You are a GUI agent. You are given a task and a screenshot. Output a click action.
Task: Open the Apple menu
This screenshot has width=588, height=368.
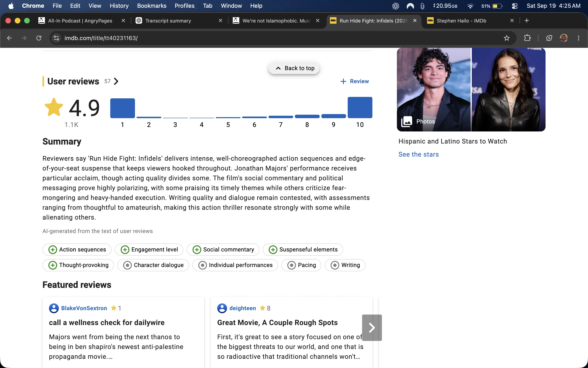[x=11, y=6]
